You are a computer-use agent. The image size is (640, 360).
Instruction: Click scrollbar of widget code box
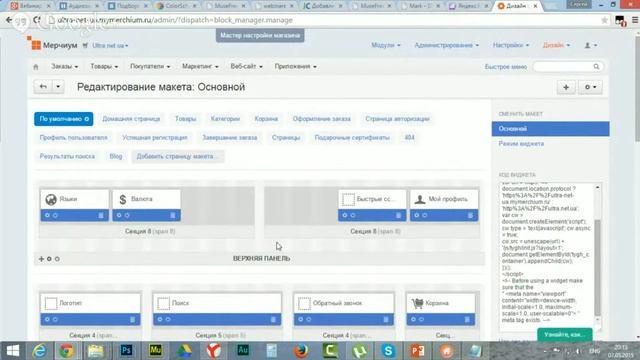click(598, 267)
